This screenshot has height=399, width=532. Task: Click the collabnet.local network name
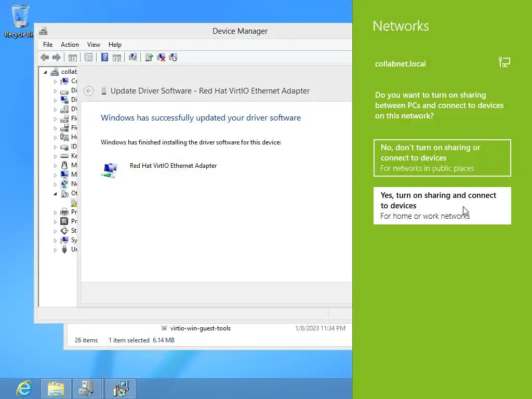click(400, 64)
